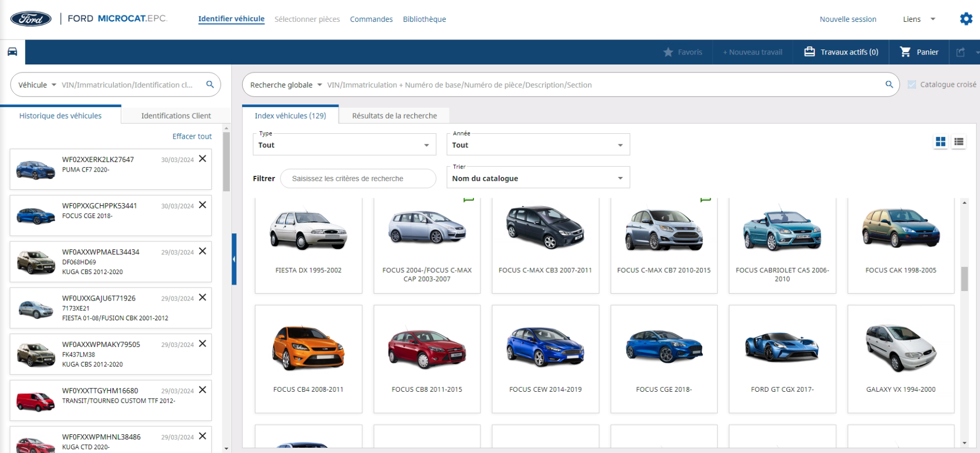Switch to list view layout
Screen dimensions: 980x453
[959, 142]
